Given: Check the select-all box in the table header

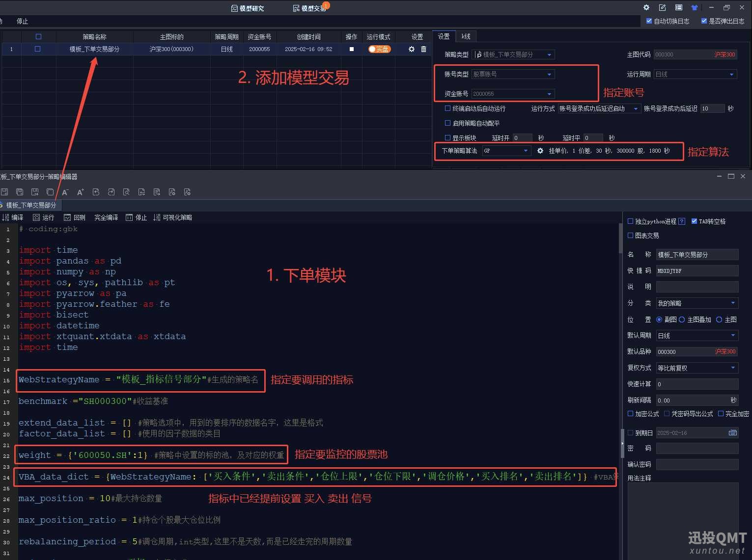Looking at the screenshot, I should tap(38, 37).
